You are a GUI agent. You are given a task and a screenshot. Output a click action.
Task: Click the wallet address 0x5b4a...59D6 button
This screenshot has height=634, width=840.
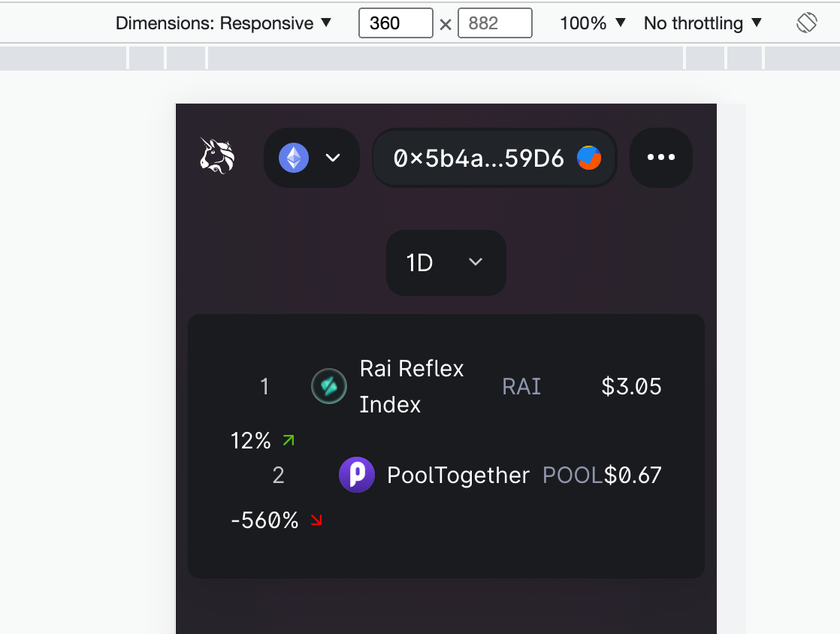[x=494, y=158]
